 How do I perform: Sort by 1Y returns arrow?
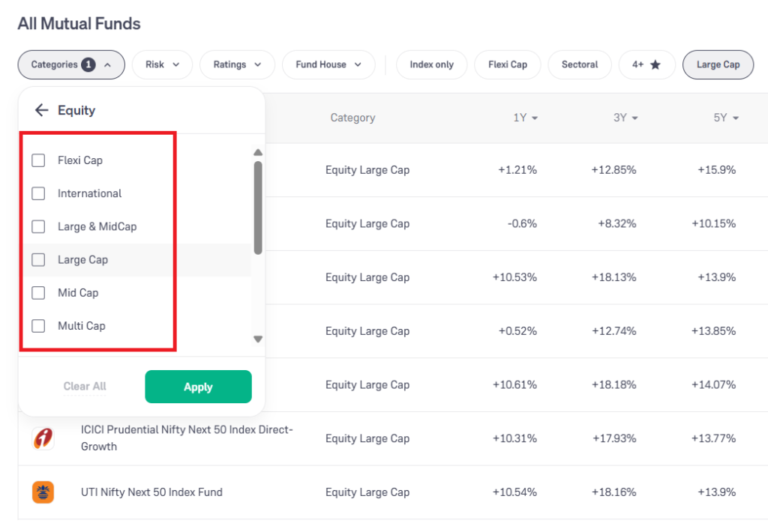(x=535, y=118)
